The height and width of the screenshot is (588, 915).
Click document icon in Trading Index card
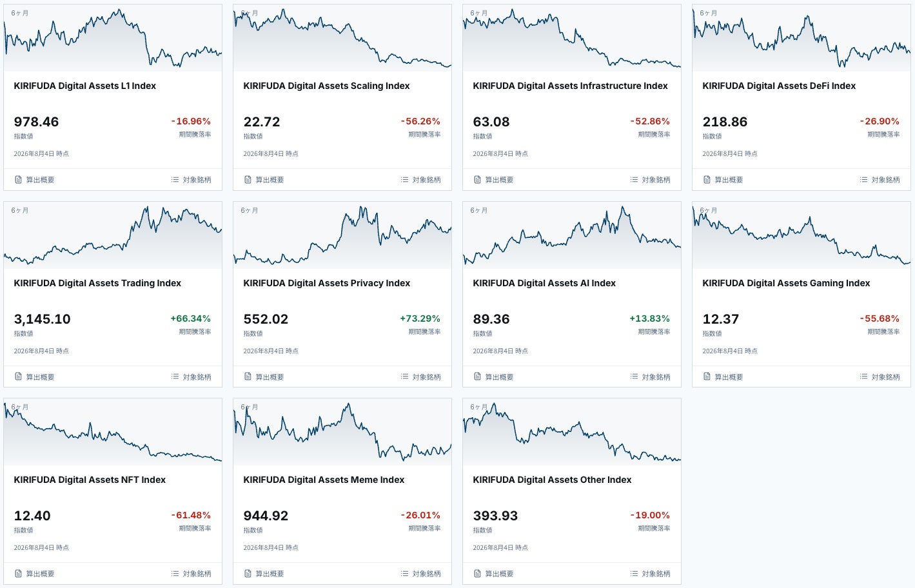pyautogui.click(x=18, y=377)
